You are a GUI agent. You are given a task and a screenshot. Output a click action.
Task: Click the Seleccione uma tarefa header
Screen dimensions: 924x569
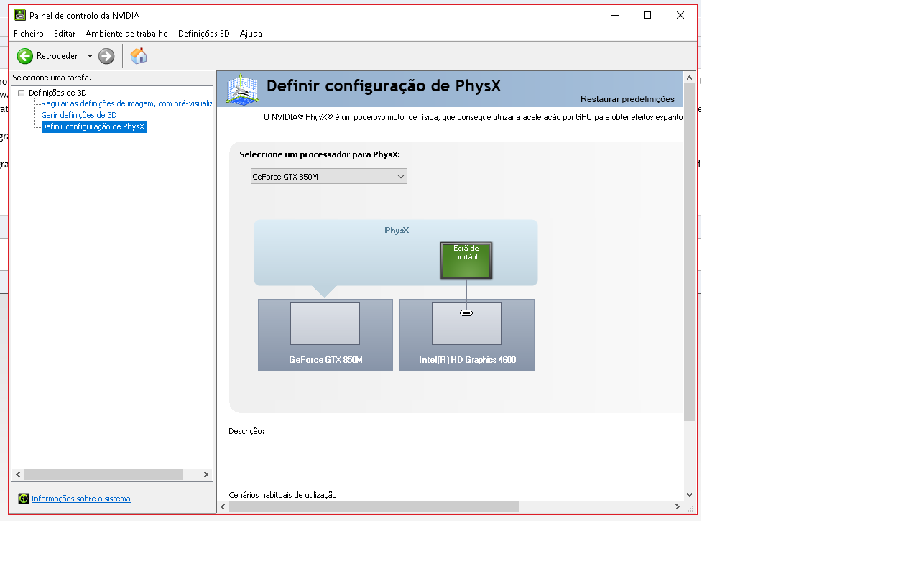coord(55,78)
